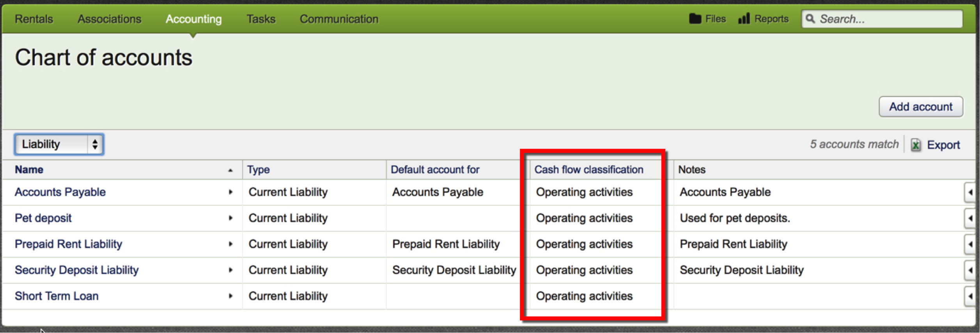Open side arrow for Short Term Loan row
This screenshot has width=980, height=333.
tap(970, 296)
